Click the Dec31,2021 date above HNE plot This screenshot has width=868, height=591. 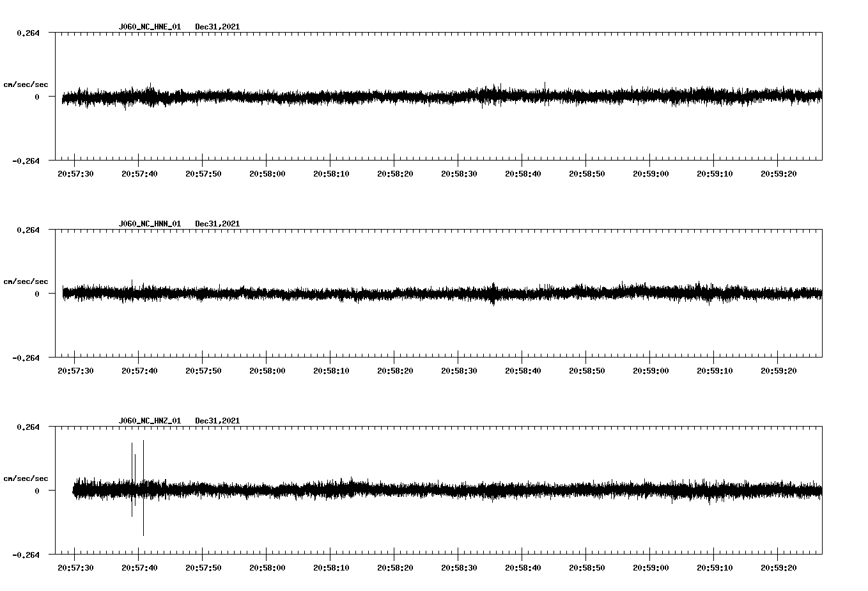(217, 27)
